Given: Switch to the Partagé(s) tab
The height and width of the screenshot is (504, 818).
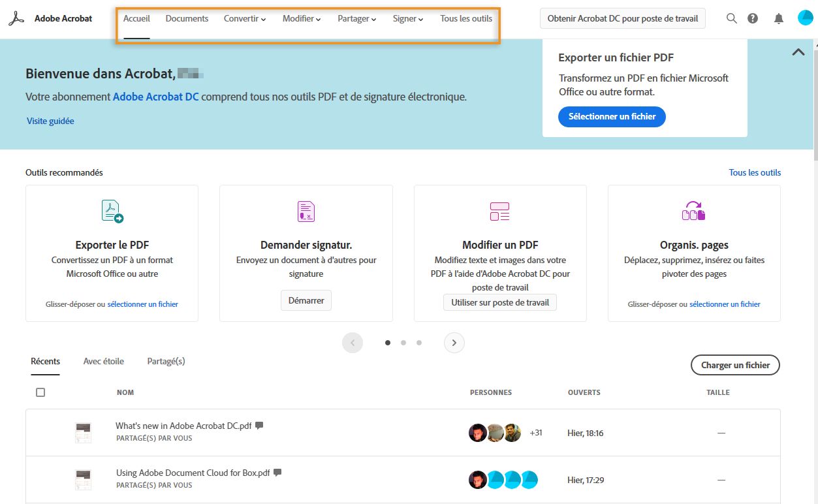Looking at the screenshot, I should 166,361.
